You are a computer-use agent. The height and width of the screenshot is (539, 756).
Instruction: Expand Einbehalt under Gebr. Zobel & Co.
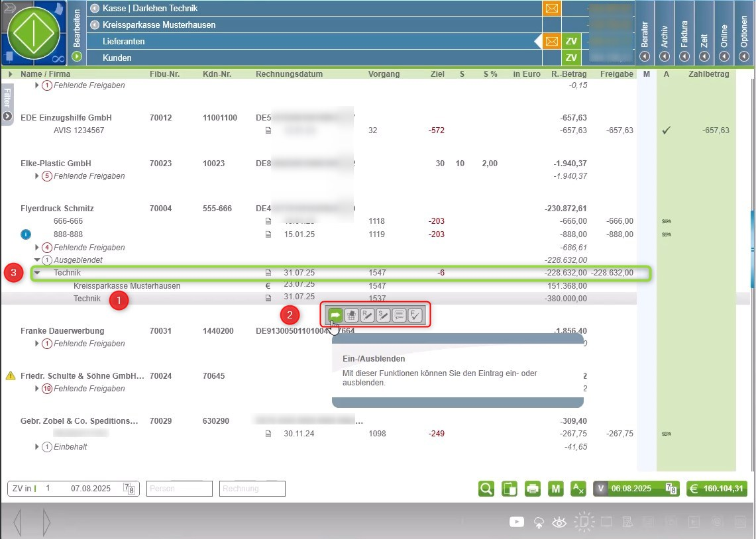pos(37,447)
